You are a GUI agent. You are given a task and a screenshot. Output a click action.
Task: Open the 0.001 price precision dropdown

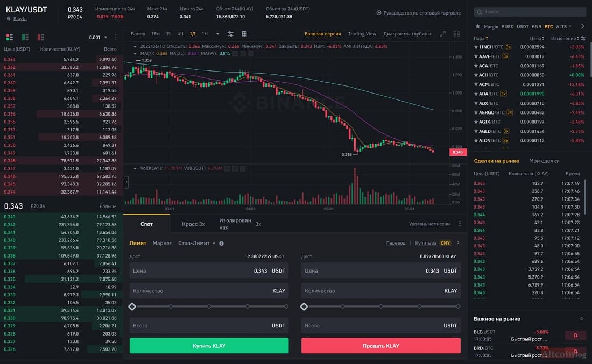coord(98,37)
